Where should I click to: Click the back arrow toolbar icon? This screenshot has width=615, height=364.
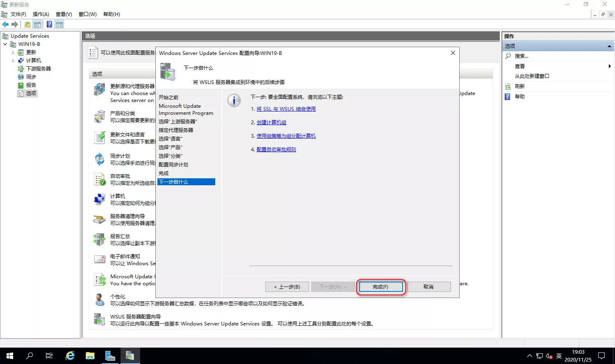[x=5, y=25]
